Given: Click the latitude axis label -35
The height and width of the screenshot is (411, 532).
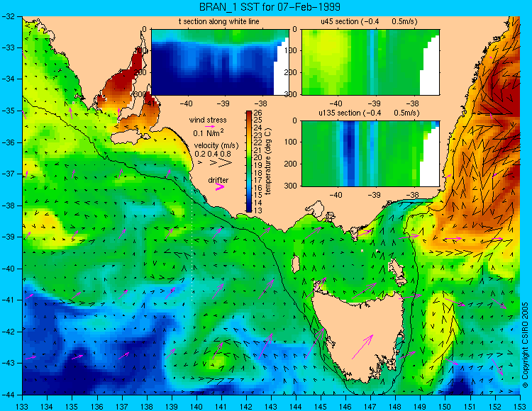Looking at the screenshot, I should pos(8,111).
